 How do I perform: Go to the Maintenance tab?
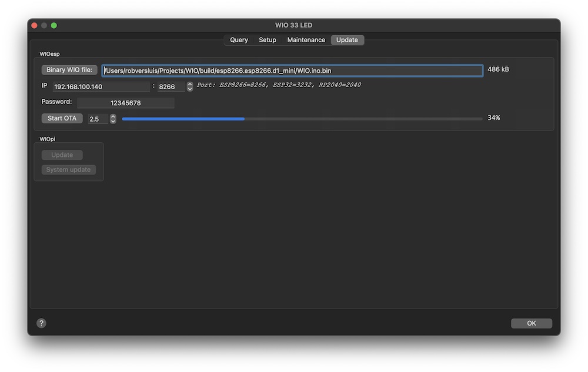pos(306,40)
